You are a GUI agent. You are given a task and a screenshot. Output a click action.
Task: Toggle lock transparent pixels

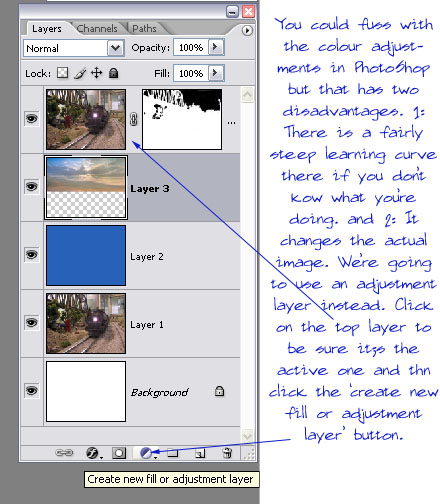(62, 73)
